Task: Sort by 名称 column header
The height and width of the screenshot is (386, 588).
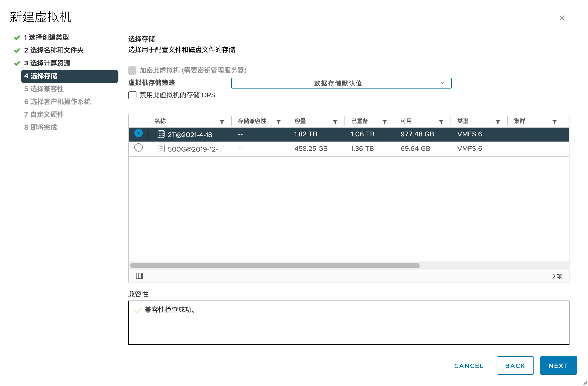Action: pos(160,121)
